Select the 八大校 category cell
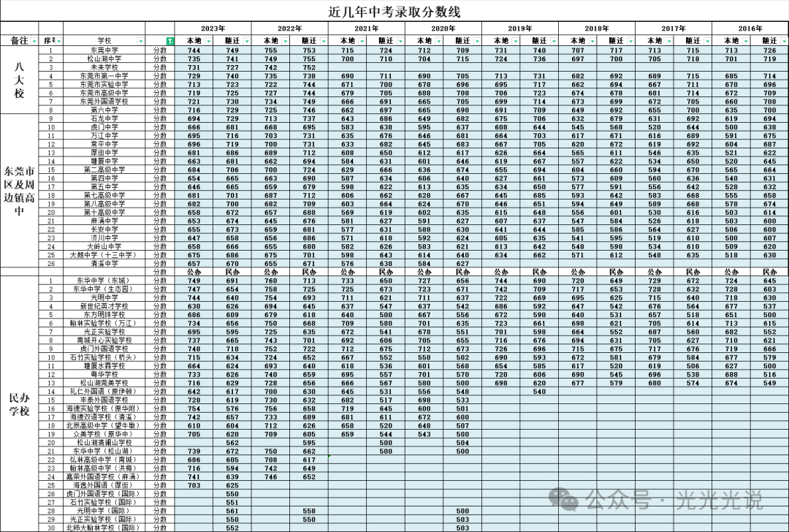The image size is (789, 532). (19, 80)
